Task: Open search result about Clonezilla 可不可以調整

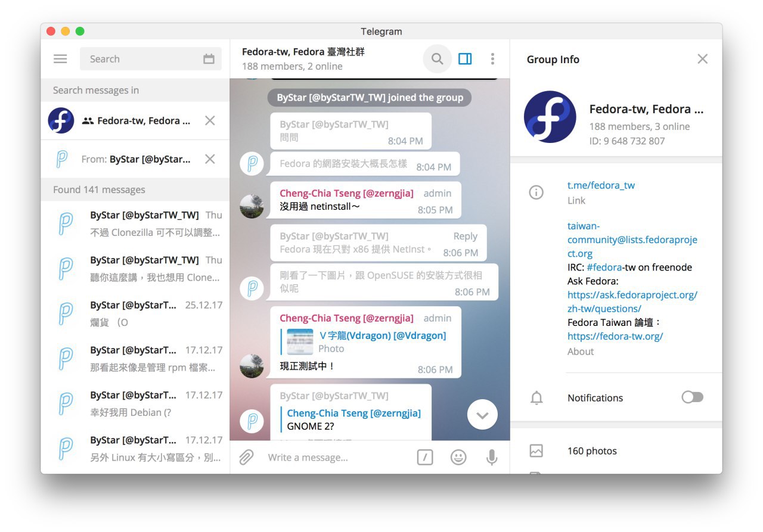Action: click(x=135, y=224)
